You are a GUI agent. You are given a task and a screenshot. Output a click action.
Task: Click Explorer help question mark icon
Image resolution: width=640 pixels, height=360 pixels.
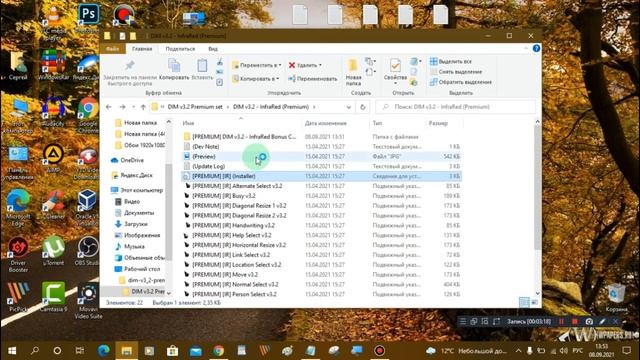click(536, 49)
